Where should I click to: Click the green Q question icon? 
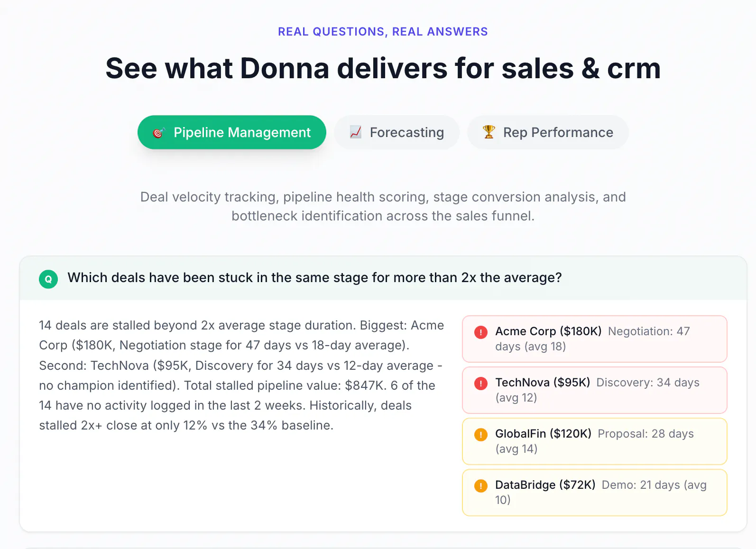48,279
